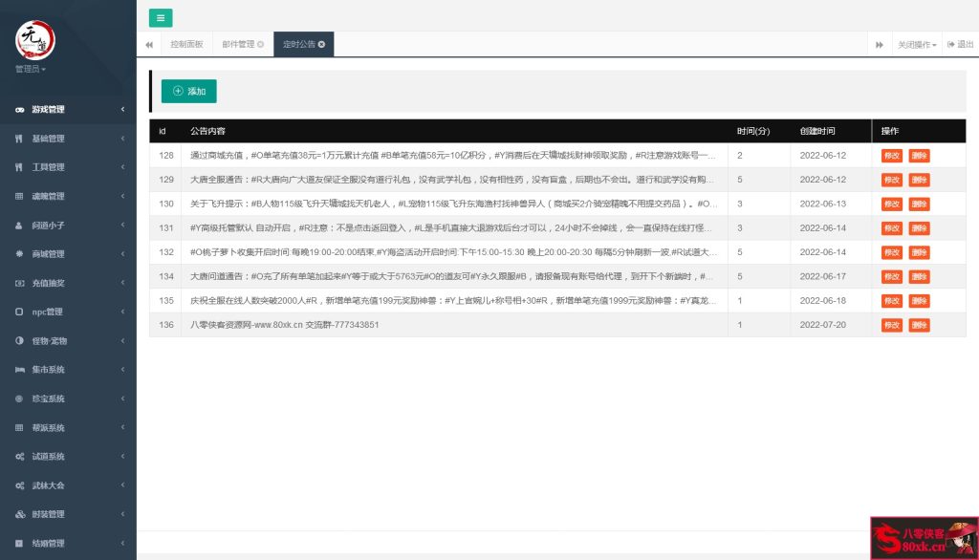
Task: Open the 管理员 account dropdown
Action: pyautogui.click(x=30, y=68)
